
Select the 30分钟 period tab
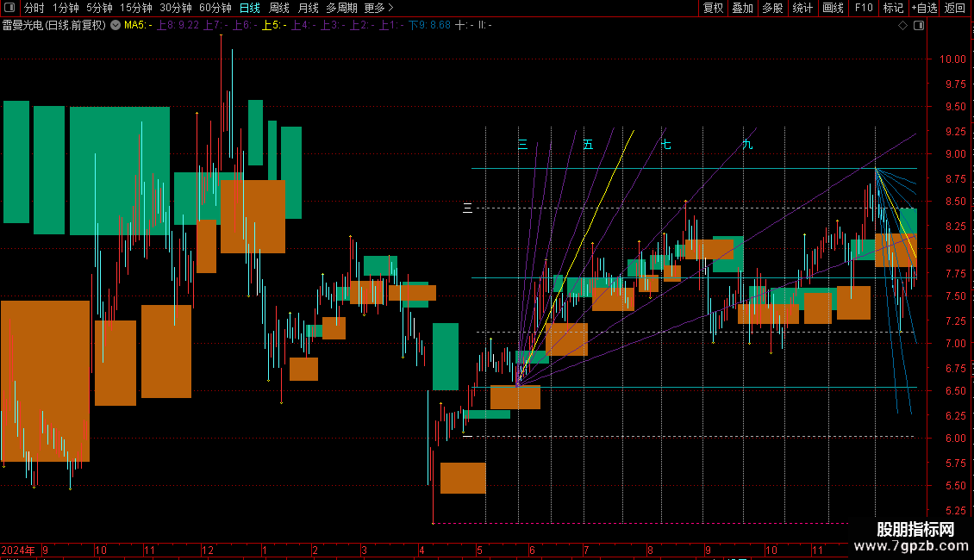point(176,8)
